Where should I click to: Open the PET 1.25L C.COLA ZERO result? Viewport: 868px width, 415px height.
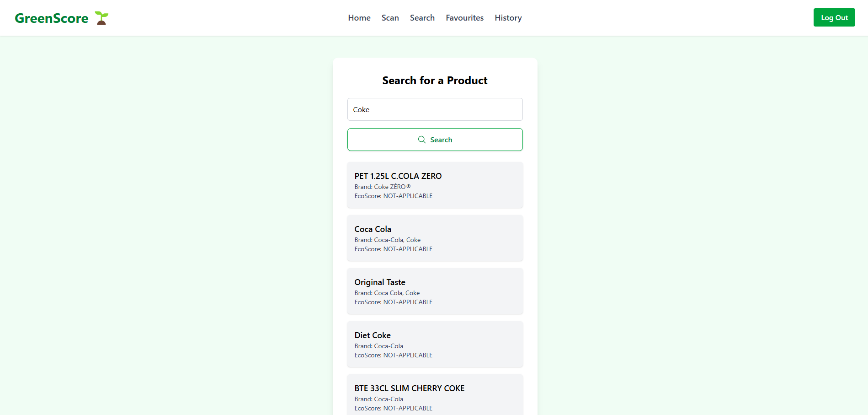(x=435, y=185)
